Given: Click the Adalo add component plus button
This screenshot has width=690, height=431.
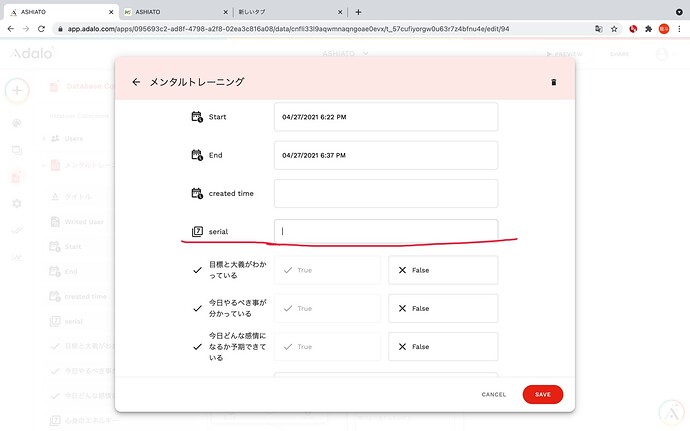Looking at the screenshot, I should tap(17, 90).
